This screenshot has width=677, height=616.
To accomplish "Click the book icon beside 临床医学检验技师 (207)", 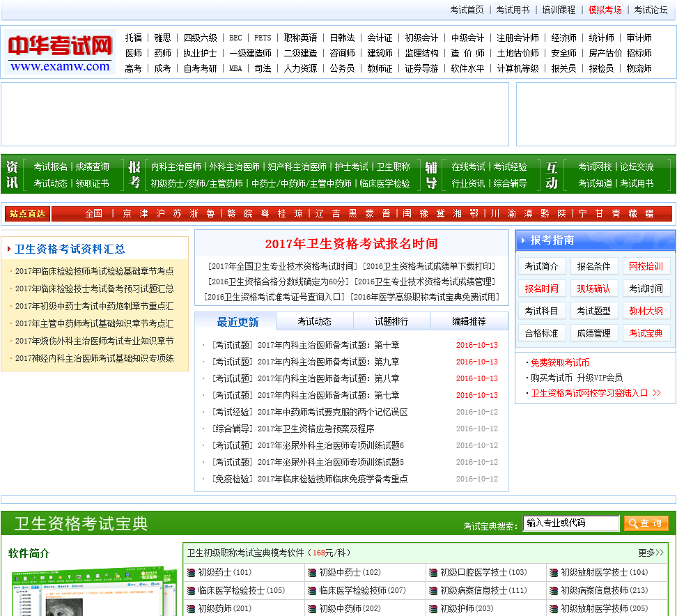I will pyautogui.click(x=312, y=591).
